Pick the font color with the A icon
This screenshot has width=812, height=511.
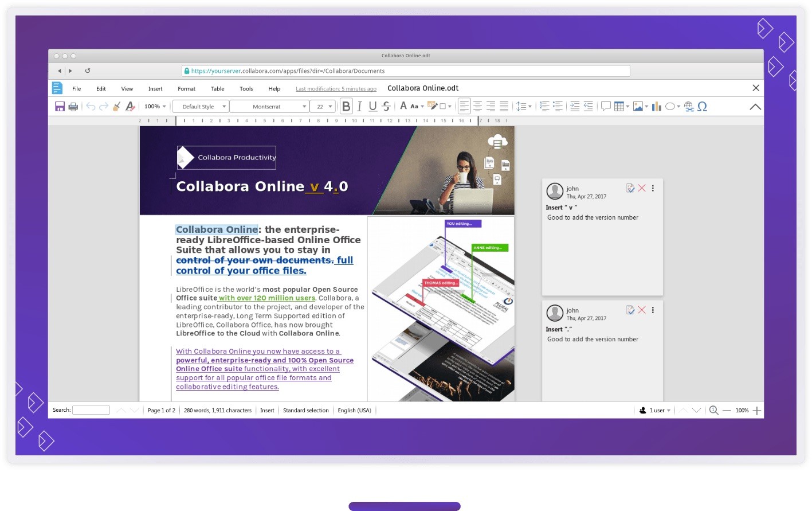pyautogui.click(x=403, y=106)
